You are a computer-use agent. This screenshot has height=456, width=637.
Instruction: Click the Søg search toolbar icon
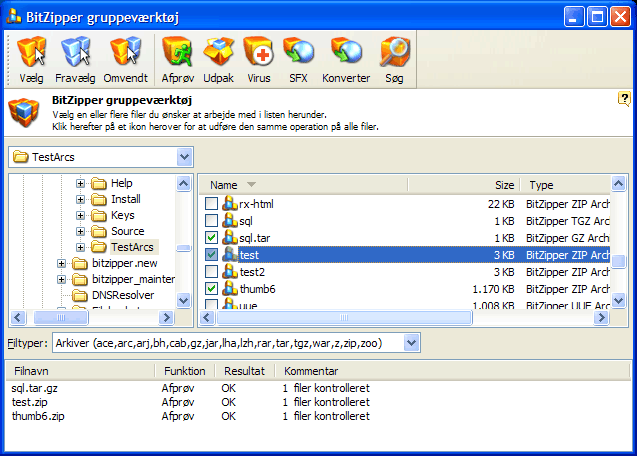point(394,52)
